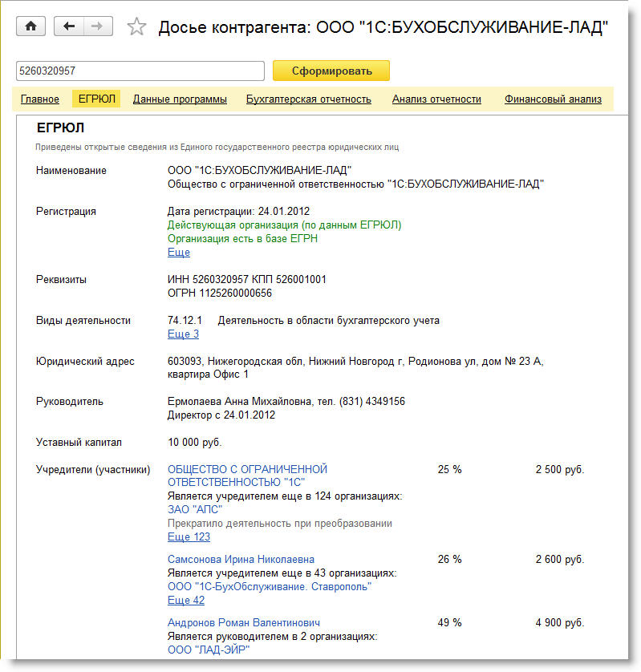Open ЗАО "АПС" organization link
The height and width of the screenshot is (672, 641).
click(x=195, y=509)
